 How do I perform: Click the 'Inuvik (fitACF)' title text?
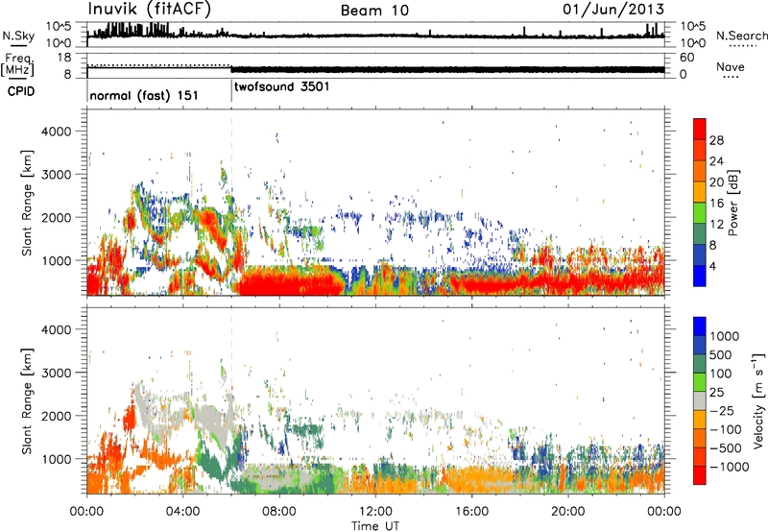150,10
